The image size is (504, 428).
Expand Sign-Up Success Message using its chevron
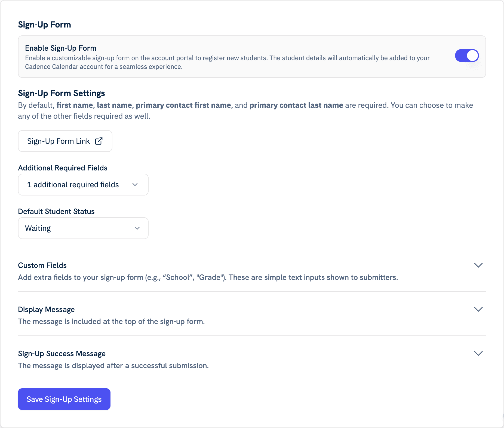point(478,353)
